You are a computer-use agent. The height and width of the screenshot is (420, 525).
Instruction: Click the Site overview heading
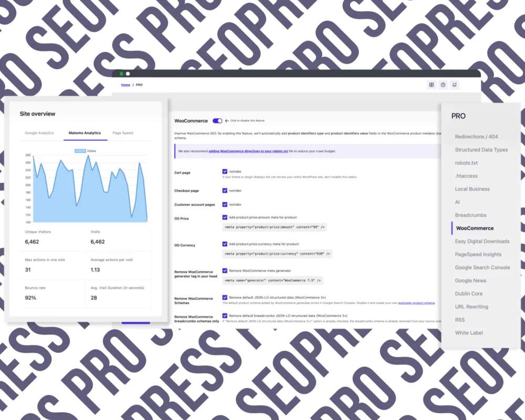click(x=37, y=114)
